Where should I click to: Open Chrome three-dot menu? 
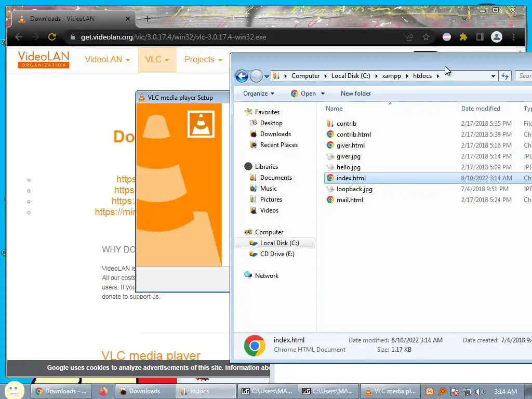(x=513, y=37)
